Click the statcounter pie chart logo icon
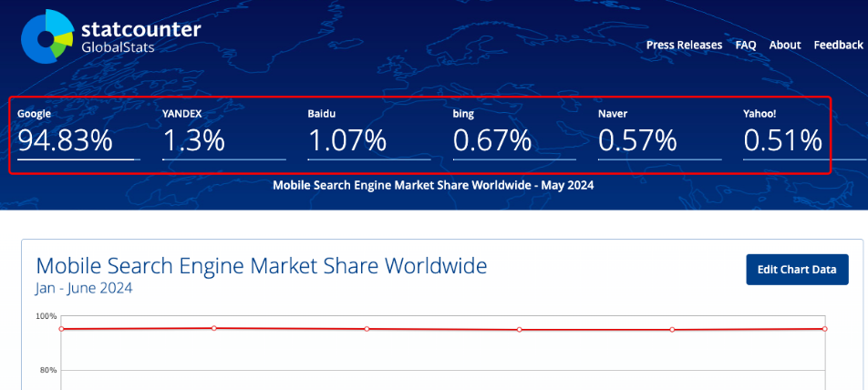Screen dimensions: 868x390 point(46,36)
